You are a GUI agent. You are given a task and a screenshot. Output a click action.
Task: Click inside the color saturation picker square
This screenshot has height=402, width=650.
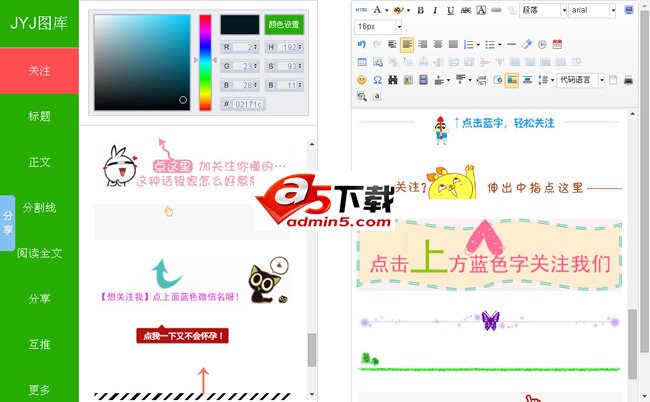142,63
